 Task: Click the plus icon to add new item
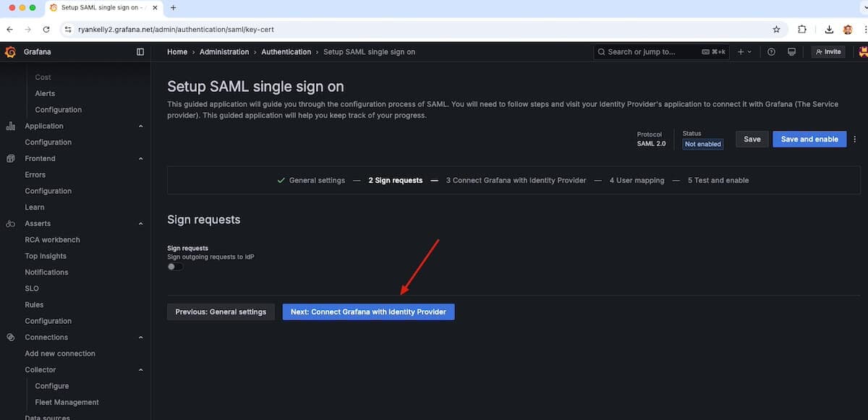[741, 51]
